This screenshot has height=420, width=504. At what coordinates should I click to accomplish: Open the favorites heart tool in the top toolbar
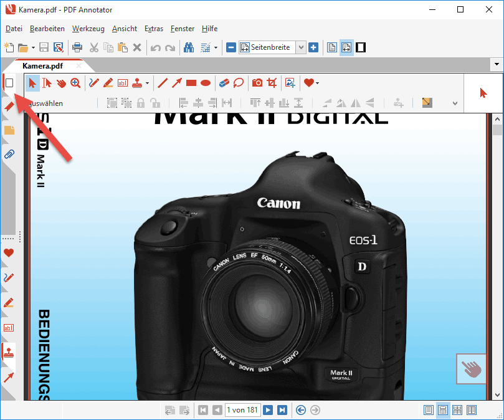click(308, 83)
